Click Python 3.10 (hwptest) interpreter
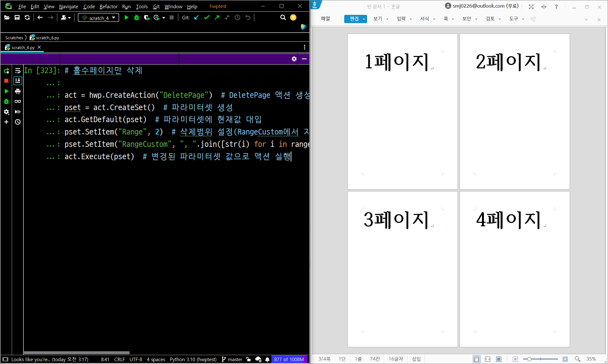 point(193,359)
